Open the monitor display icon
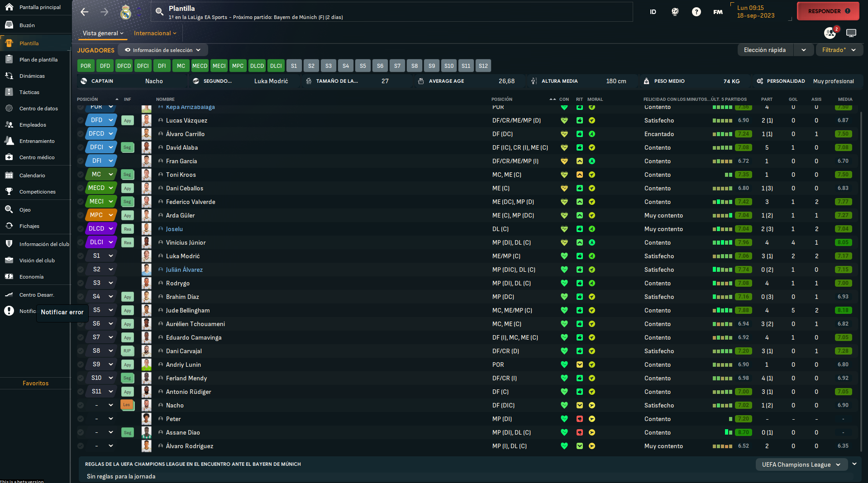 851,33
